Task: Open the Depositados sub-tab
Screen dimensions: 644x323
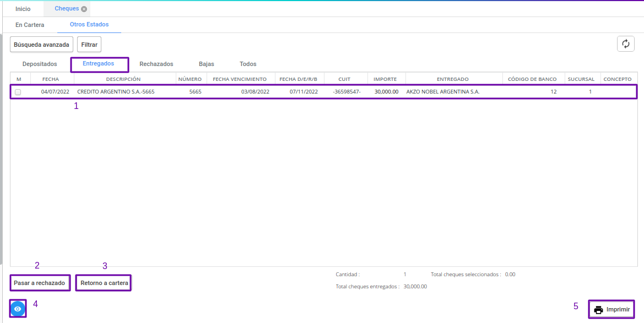Action: (40, 64)
